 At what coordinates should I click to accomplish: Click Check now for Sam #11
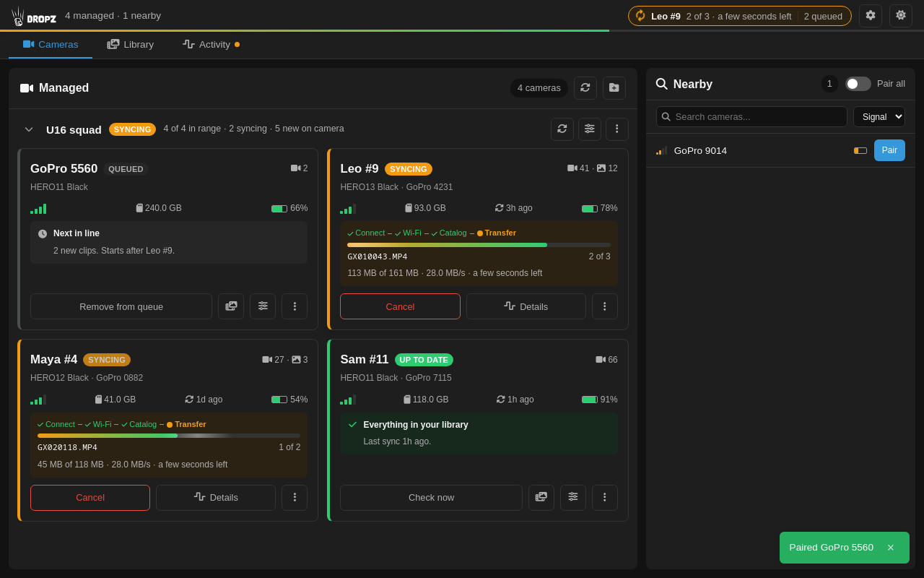click(432, 498)
